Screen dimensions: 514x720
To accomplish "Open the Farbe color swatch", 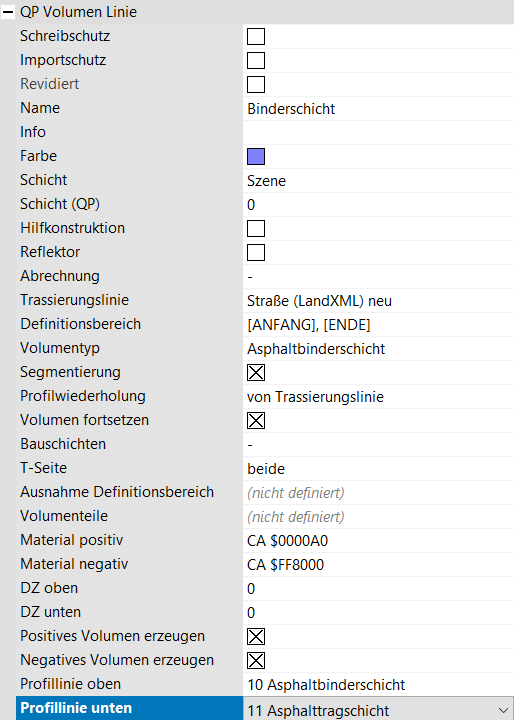I will 256,156.
